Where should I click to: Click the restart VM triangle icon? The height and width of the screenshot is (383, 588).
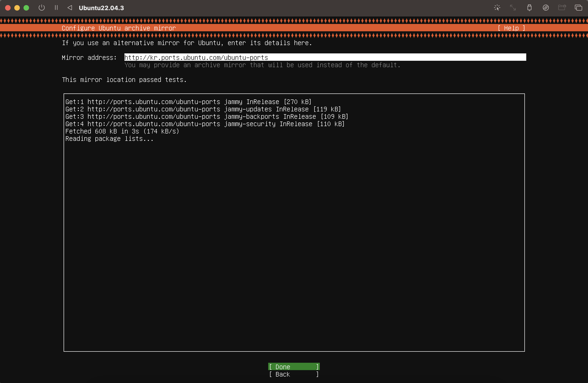click(x=70, y=8)
